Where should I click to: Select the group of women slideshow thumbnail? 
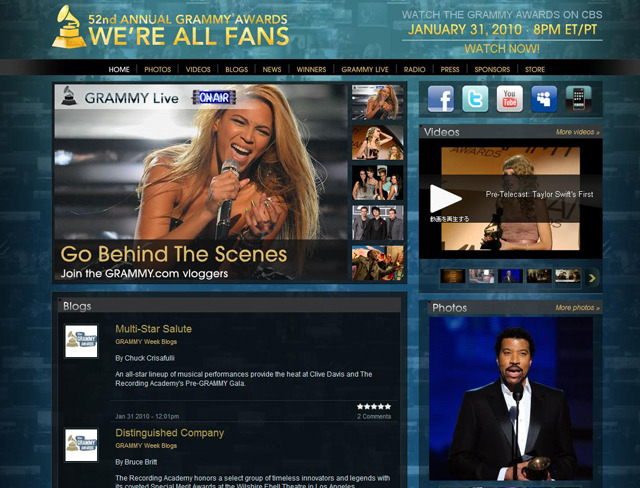click(378, 182)
